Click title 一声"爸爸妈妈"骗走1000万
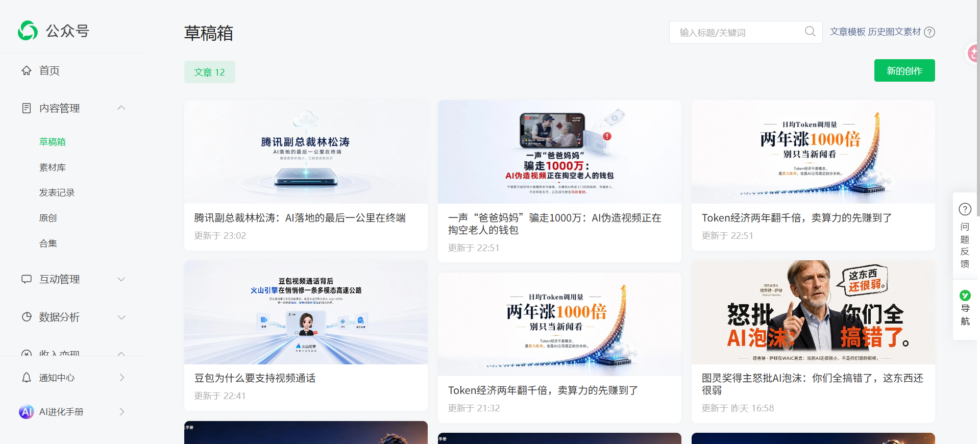This screenshot has height=444, width=980. [555, 224]
